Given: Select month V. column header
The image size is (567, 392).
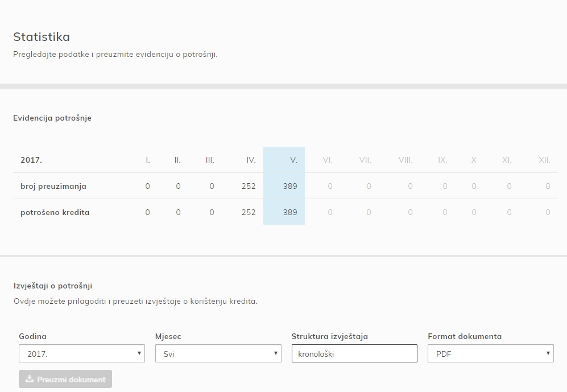Looking at the screenshot, I should [293, 160].
